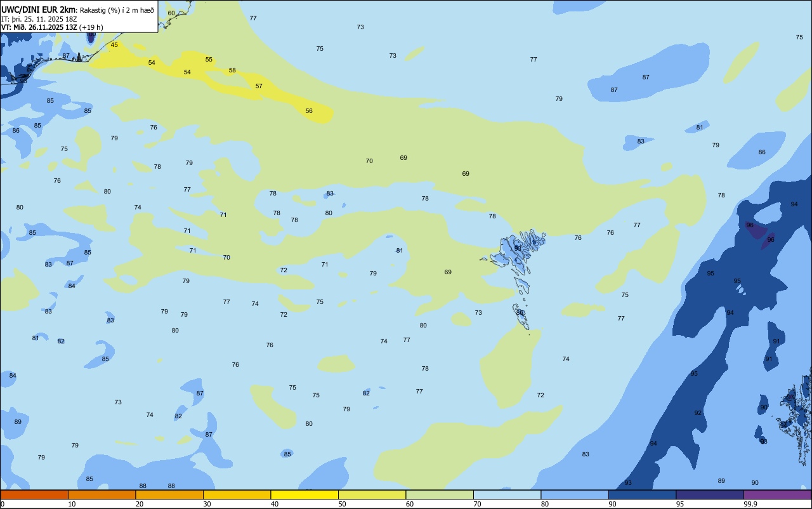Click the 'UWC/DINI EUR 2km' title text
Screen dimensions: 812x509
click(39, 10)
